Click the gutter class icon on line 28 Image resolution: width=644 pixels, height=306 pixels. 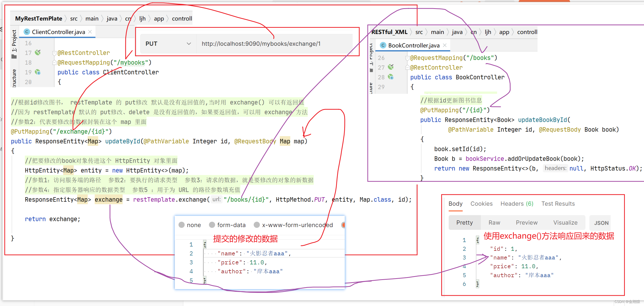(x=391, y=77)
